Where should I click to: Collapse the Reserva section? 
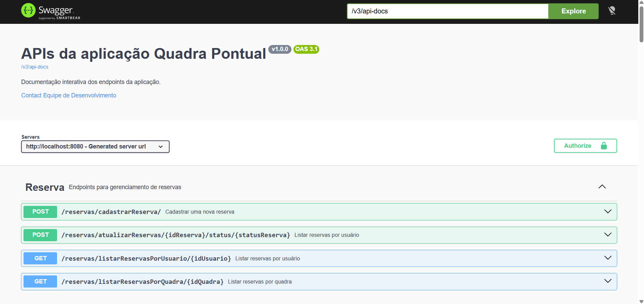click(x=602, y=187)
